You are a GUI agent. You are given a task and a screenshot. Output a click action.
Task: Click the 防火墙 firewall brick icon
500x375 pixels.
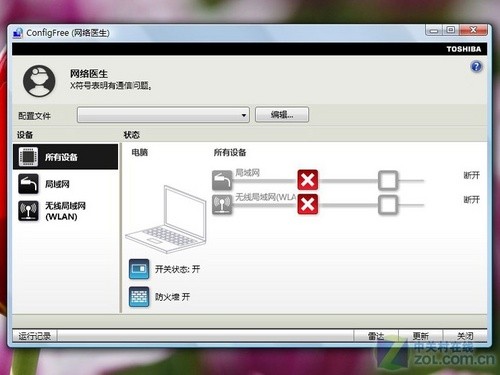pos(139,297)
